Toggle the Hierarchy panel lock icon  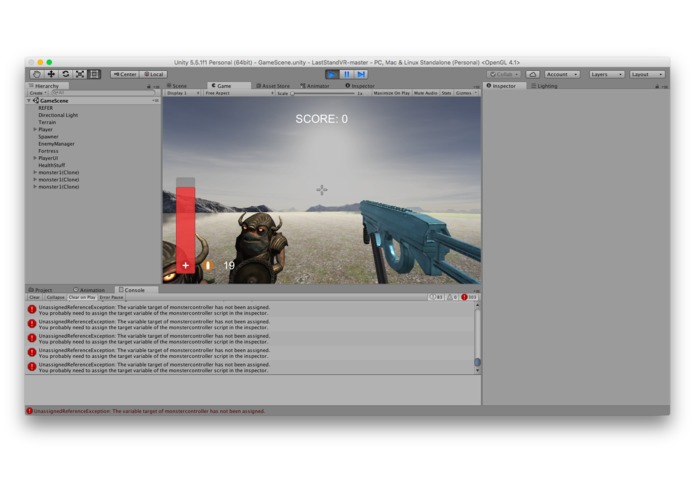(x=149, y=86)
